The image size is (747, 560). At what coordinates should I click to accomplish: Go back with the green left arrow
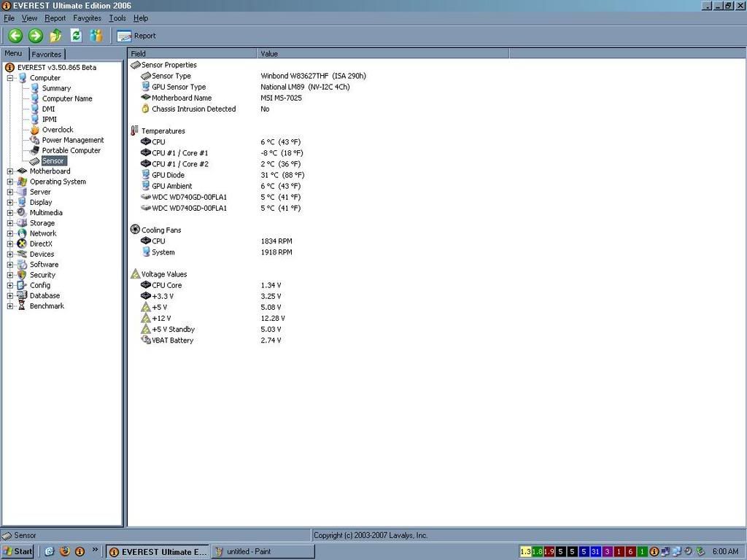15,36
